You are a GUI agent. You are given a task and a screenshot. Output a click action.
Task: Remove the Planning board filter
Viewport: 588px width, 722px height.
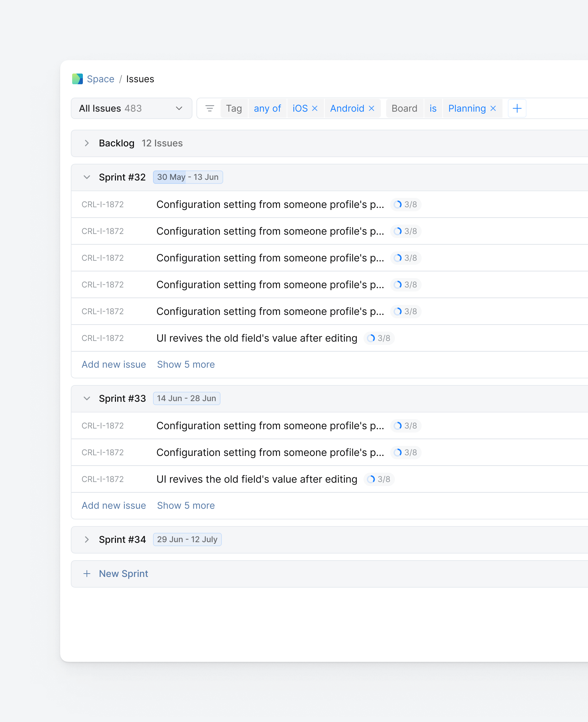[x=493, y=108]
